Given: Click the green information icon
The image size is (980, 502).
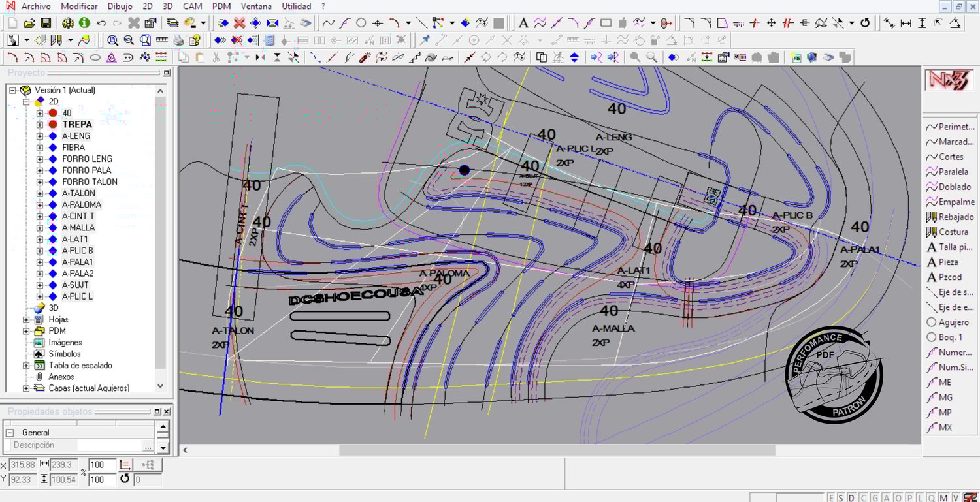Looking at the screenshot, I should (84, 23).
